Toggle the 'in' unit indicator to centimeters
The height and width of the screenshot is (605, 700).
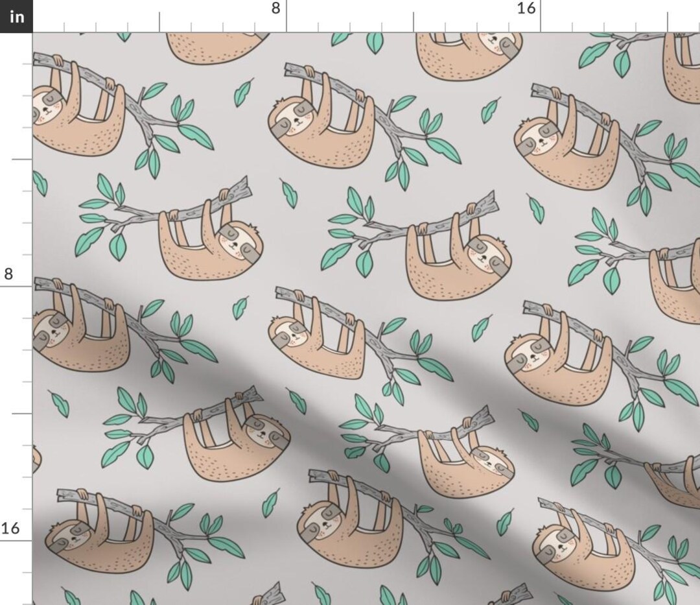16,17
